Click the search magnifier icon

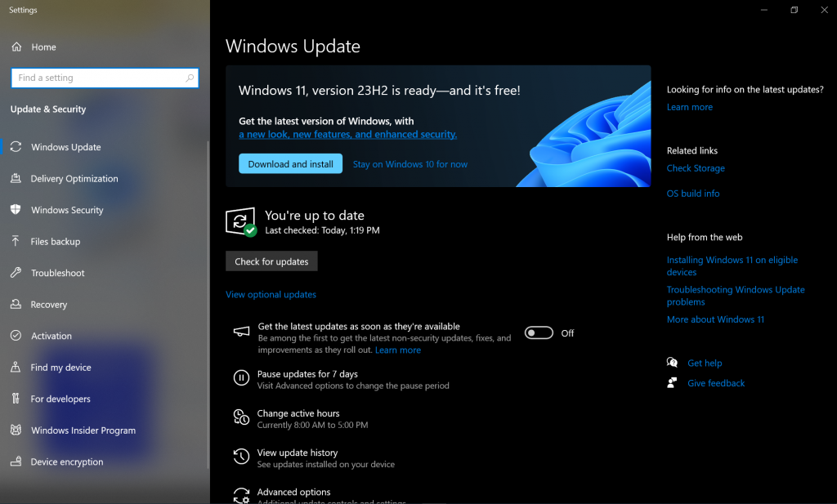click(190, 78)
